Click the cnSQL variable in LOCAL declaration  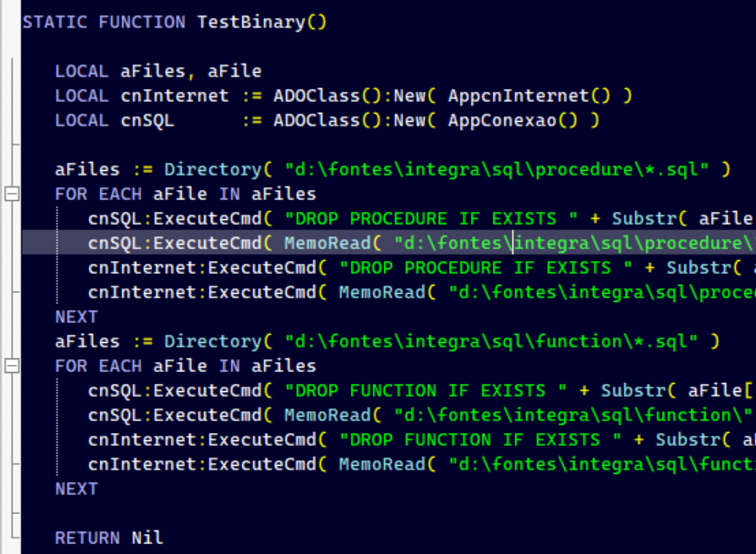pos(147,120)
